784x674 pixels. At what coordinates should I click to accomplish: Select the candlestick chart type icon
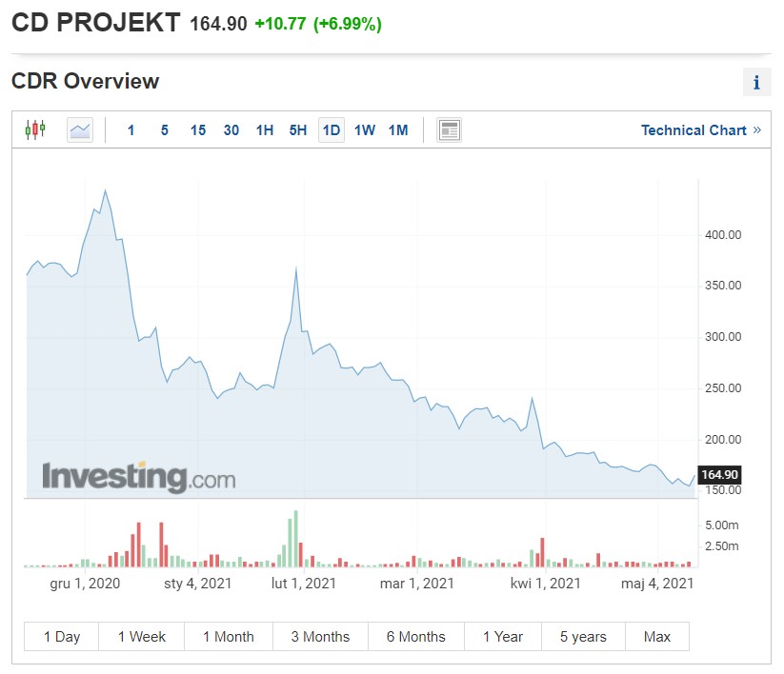[35, 129]
